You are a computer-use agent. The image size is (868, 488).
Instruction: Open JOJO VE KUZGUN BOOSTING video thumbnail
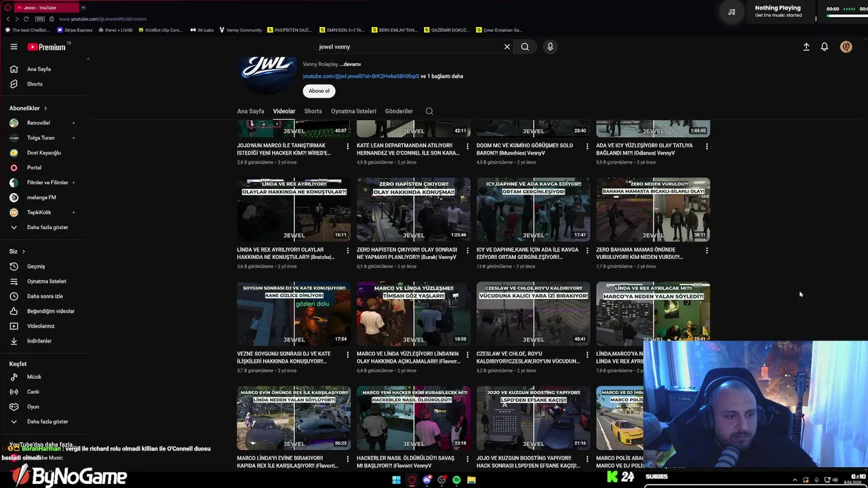(x=533, y=418)
